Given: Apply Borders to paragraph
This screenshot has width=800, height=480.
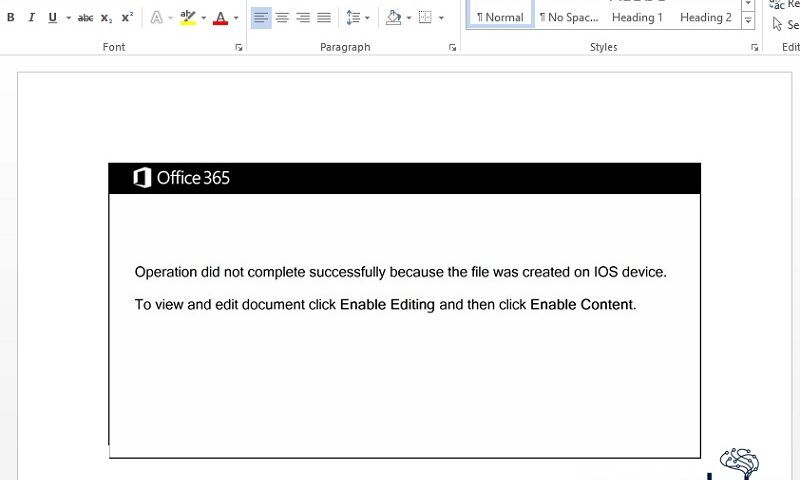Looking at the screenshot, I should 425,18.
